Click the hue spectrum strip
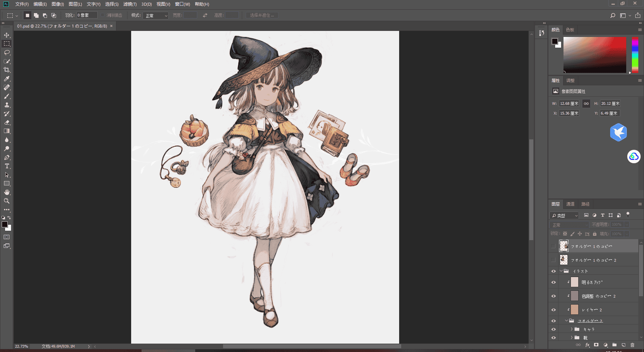The height and width of the screenshot is (352, 644). pyautogui.click(x=635, y=55)
